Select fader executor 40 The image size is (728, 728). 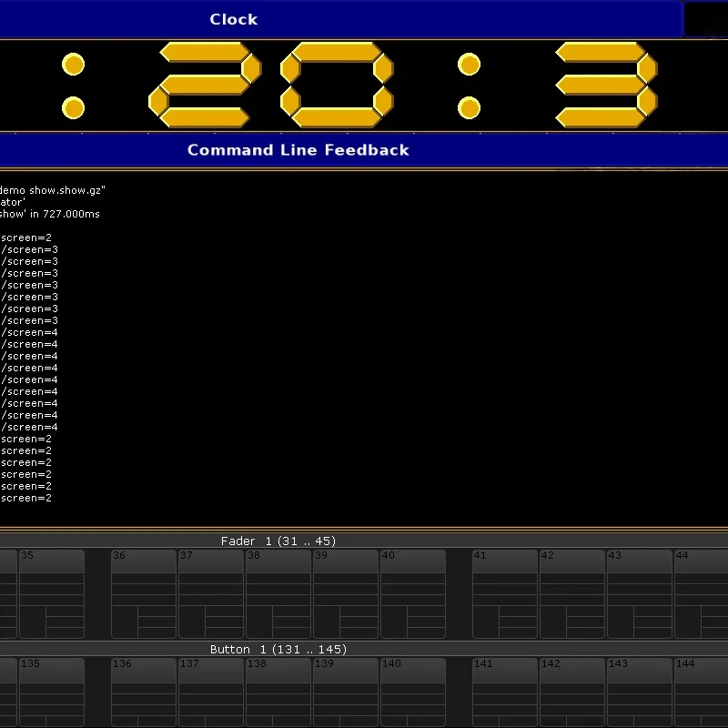[413, 594]
